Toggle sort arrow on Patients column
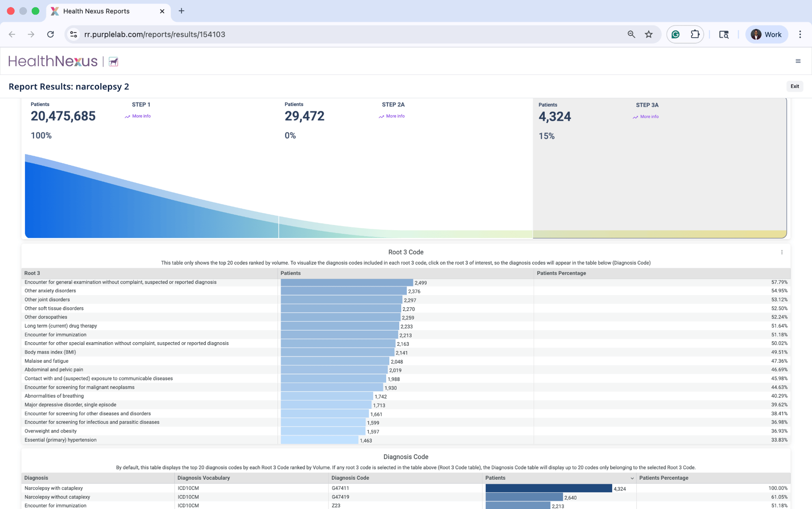Screen dimensions: 812x509 click(632, 478)
